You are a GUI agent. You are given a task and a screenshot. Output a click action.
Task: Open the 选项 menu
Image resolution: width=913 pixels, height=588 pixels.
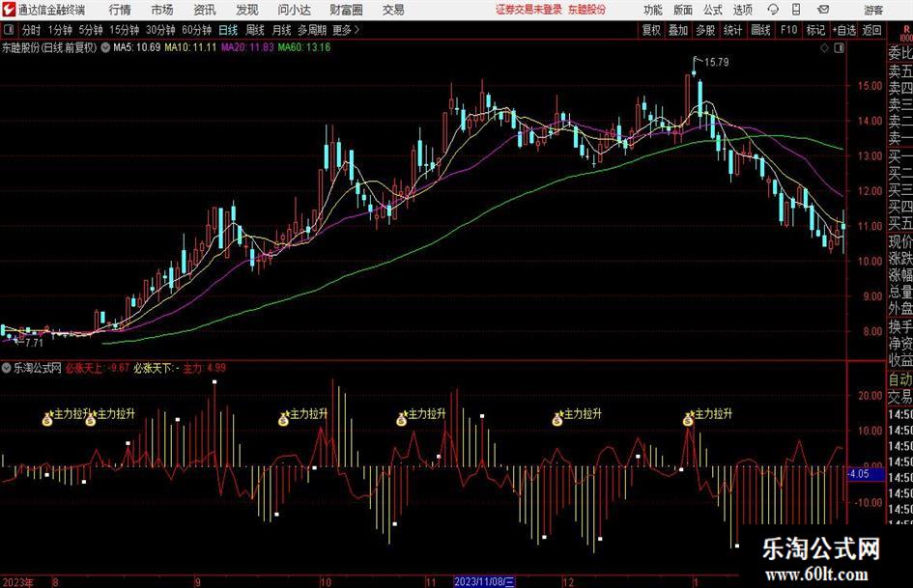coord(742,10)
